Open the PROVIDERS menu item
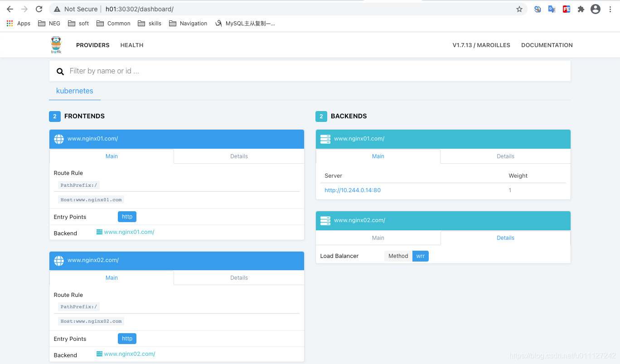This screenshot has width=620, height=364. [x=93, y=45]
